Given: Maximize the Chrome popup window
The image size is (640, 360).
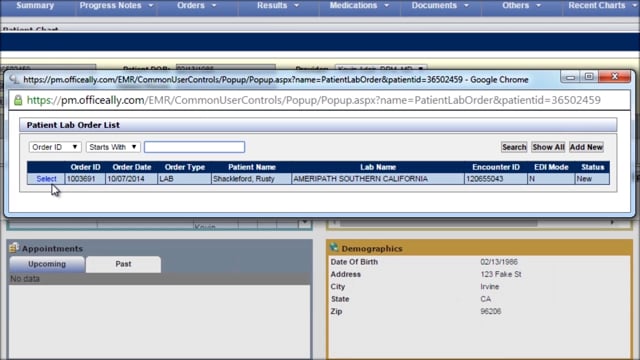Looking at the screenshot, I should pos(589,77).
